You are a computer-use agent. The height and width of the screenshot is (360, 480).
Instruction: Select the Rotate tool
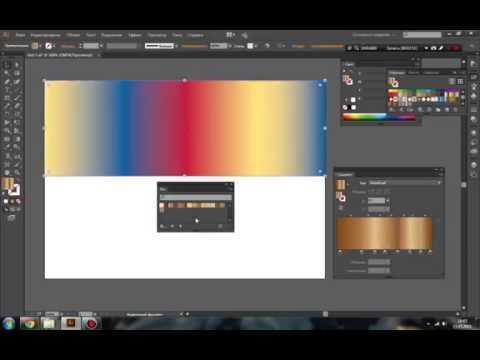click(7, 114)
